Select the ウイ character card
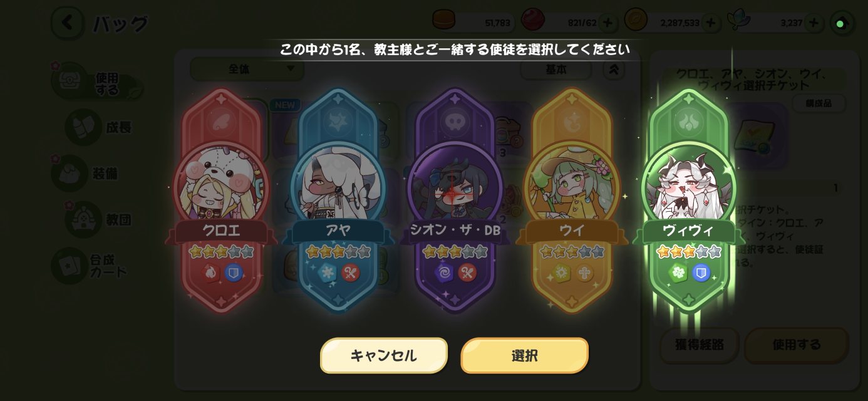The width and height of the screenshot is (868, 401). click(x=572, y=200)
